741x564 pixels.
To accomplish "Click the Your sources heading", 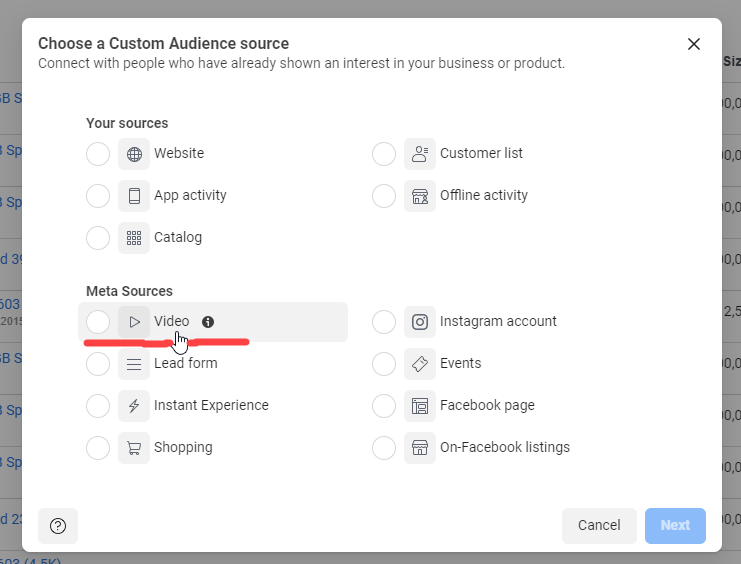I will click(x=127, y=123).
